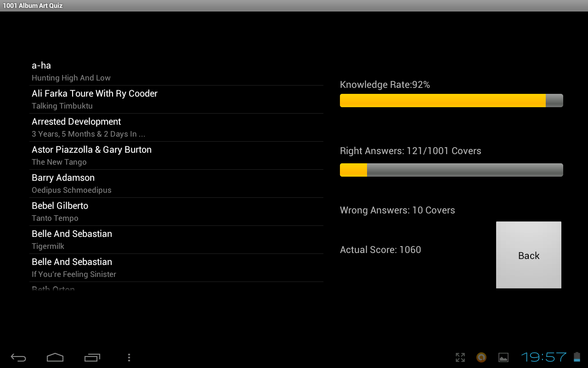Click the Back button
Viewport: 588px width, 368px height.
click(x=529, y=255)
